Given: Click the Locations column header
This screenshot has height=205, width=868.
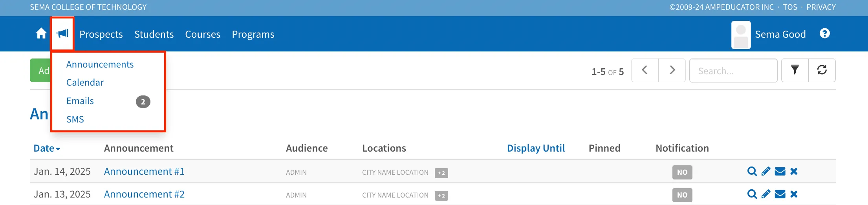Looking at the screenshot, I should [x=384, y=148].
